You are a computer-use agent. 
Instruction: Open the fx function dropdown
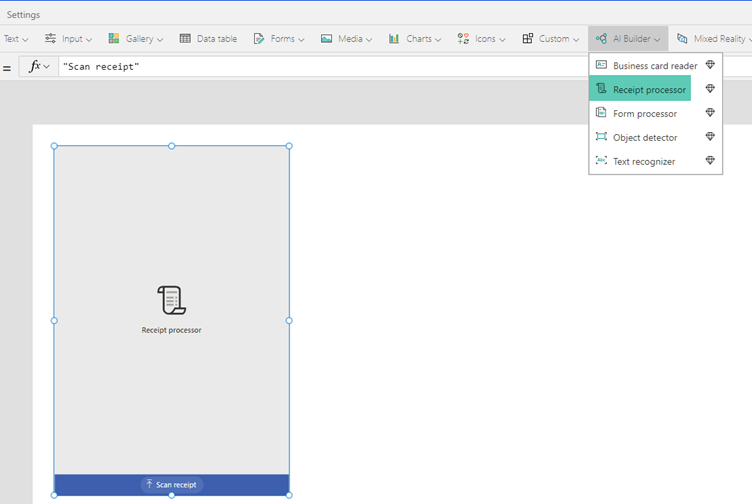pyautogui.click(x=39, y=66)
